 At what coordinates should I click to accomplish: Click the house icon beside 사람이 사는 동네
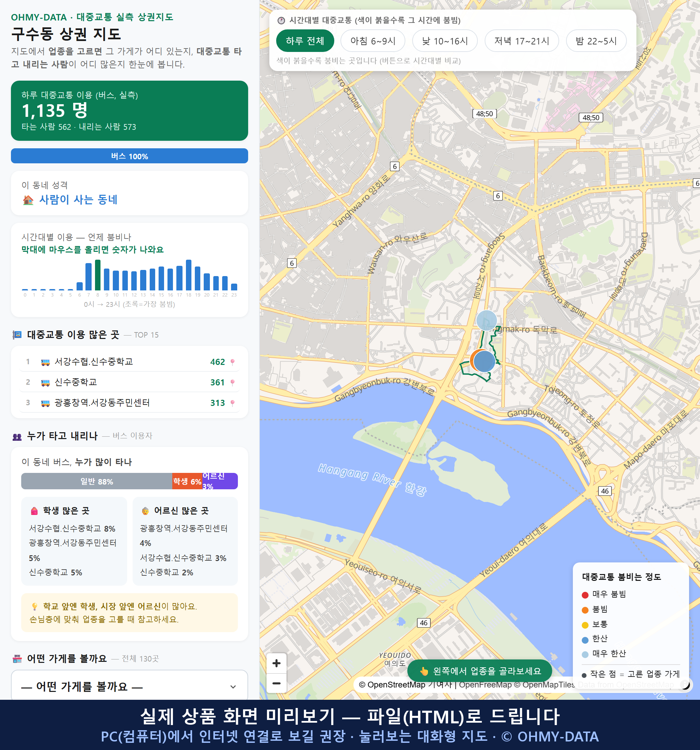pos(28,200)
